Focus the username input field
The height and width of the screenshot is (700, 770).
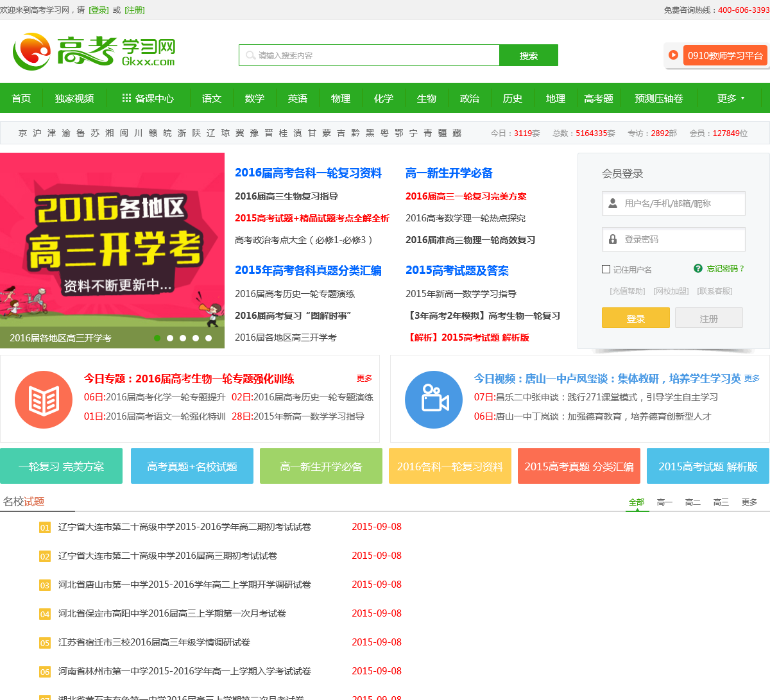(674, 203)
